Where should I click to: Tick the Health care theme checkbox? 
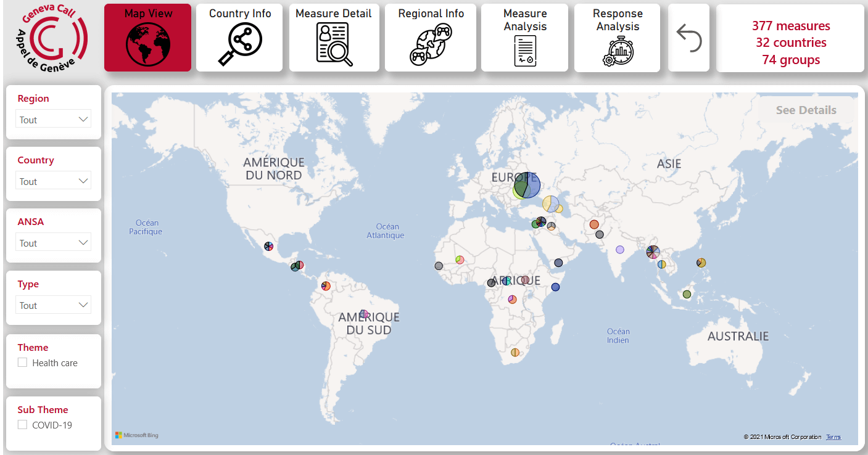[23, 363]
